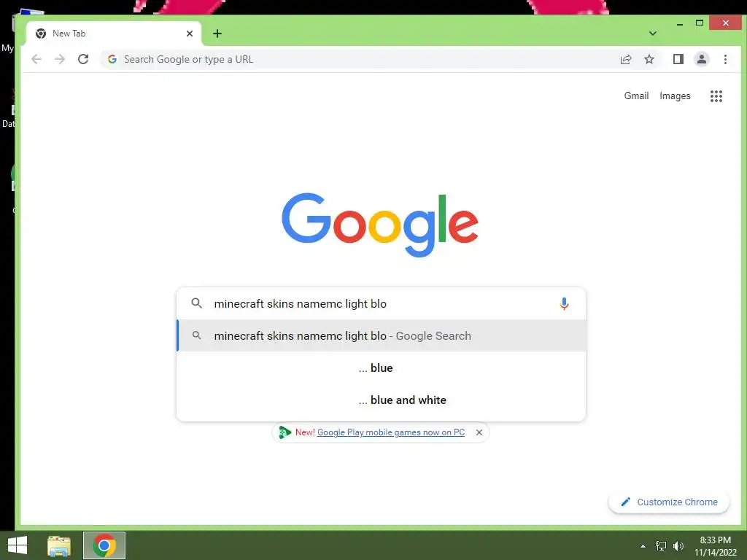Select the New Tab tab

coord(115,34)
